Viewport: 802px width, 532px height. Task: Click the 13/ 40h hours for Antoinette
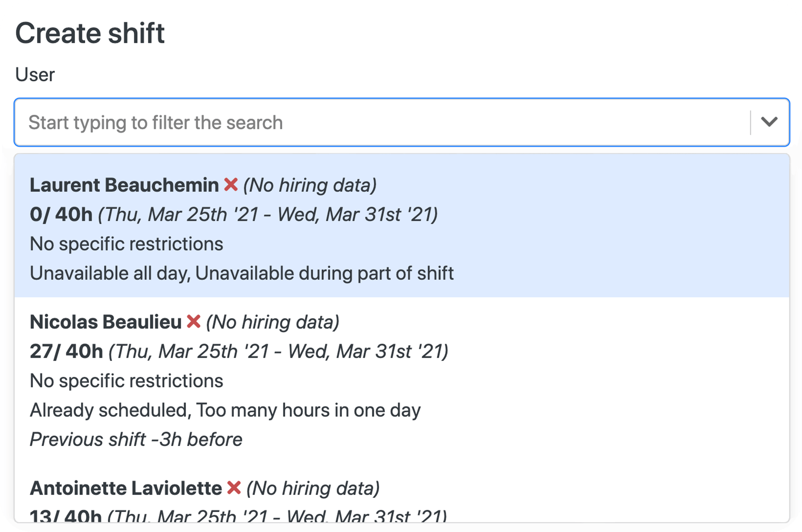point(65,516)
